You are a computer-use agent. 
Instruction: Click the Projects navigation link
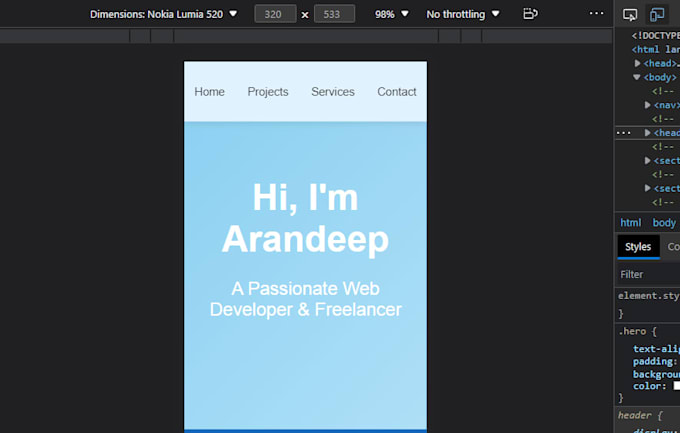pos(268,92)
